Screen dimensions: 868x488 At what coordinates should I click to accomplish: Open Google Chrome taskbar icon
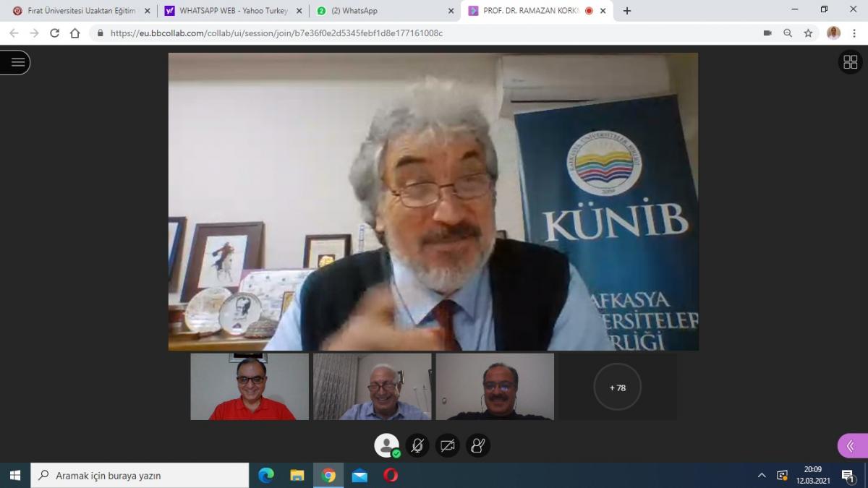[328, 475]
